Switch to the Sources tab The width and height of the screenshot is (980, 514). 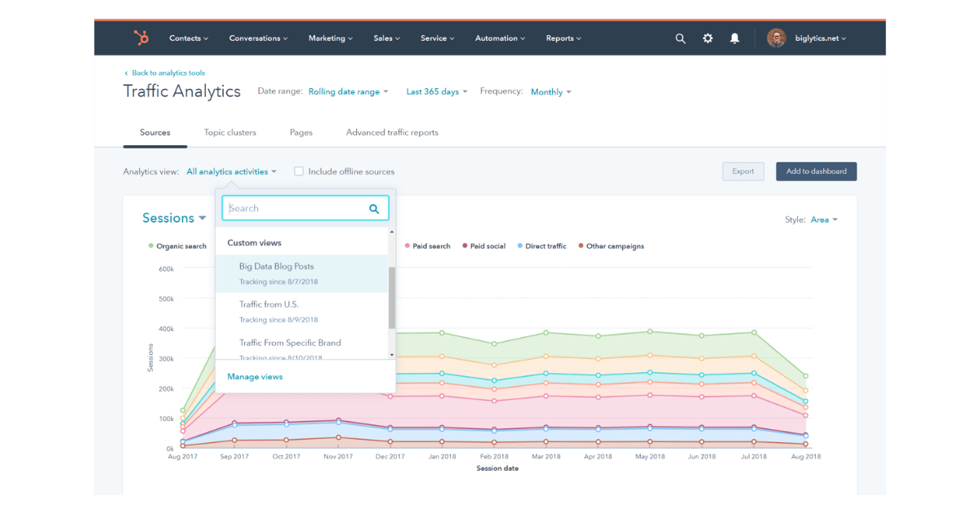tap(155, 132)
